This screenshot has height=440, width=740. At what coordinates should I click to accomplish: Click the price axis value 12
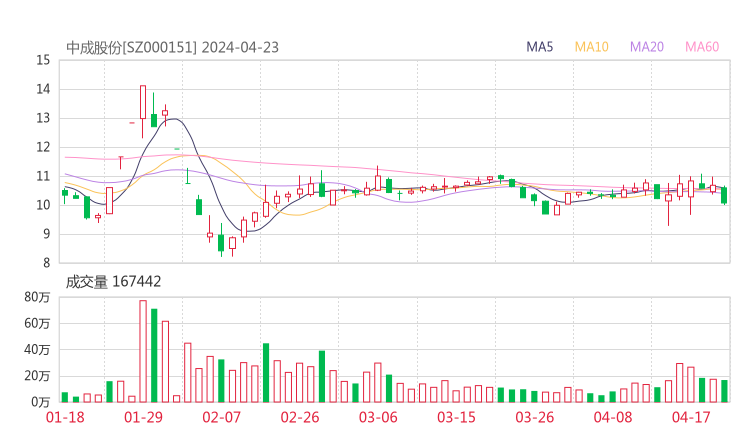pos(43,147)
